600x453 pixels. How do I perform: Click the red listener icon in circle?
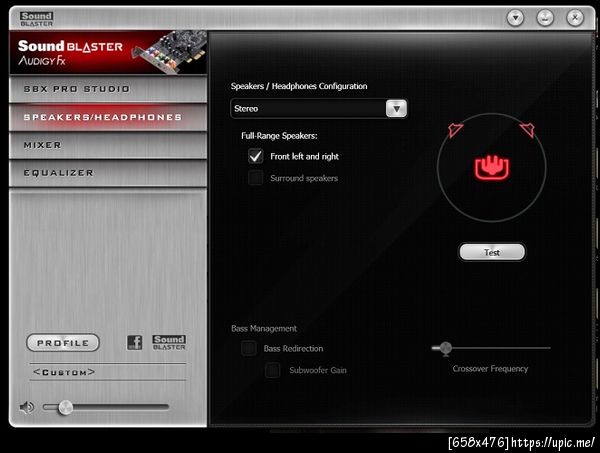[x=492, y=167]
